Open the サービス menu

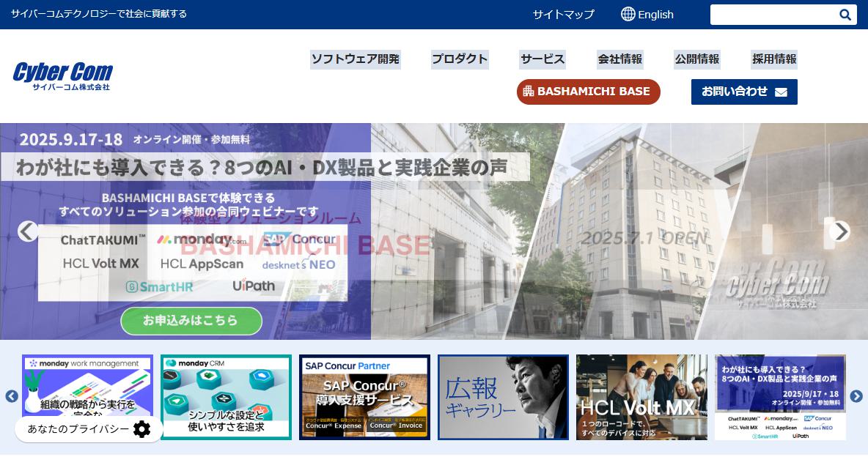(542, 59)
